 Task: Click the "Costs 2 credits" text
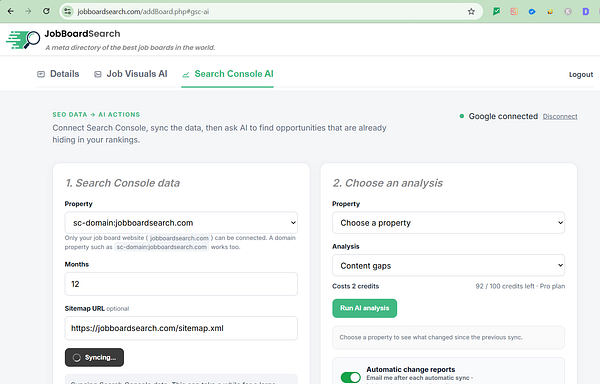355,286
